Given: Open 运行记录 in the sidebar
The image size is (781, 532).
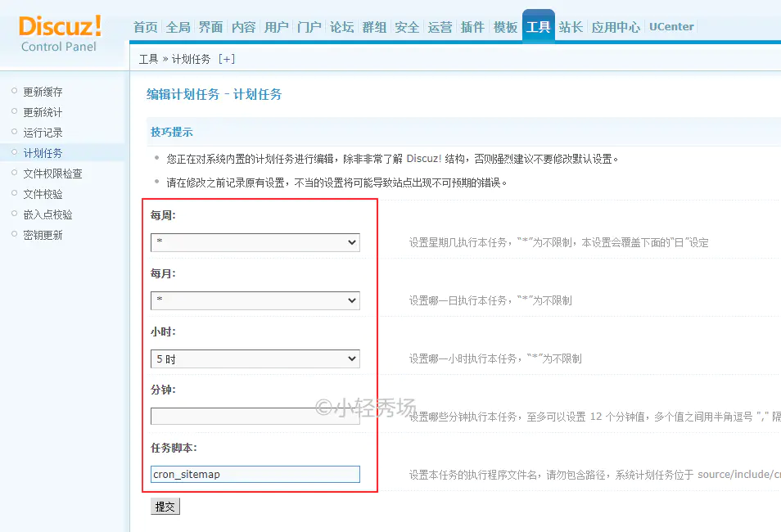Looking at the screenshot, I should click(43, 133).
